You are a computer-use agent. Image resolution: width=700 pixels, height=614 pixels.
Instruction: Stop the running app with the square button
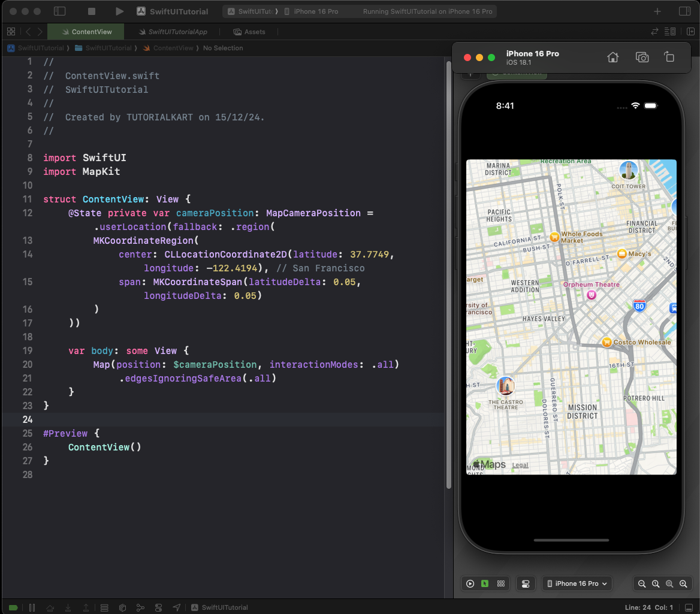(x=93, y=11)
